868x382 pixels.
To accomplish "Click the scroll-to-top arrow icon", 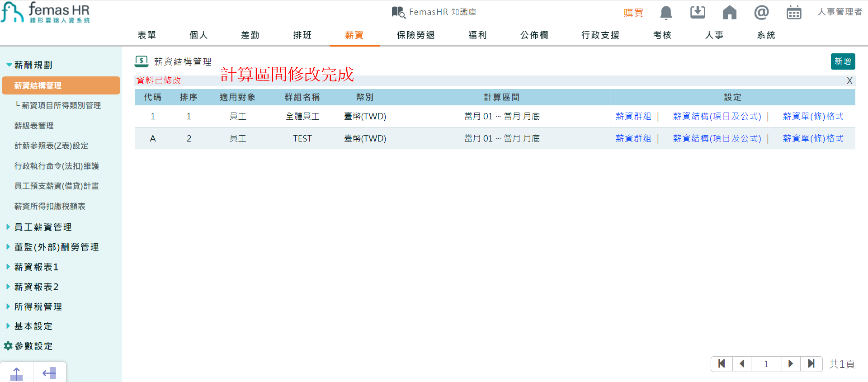I will coord(16,373).
